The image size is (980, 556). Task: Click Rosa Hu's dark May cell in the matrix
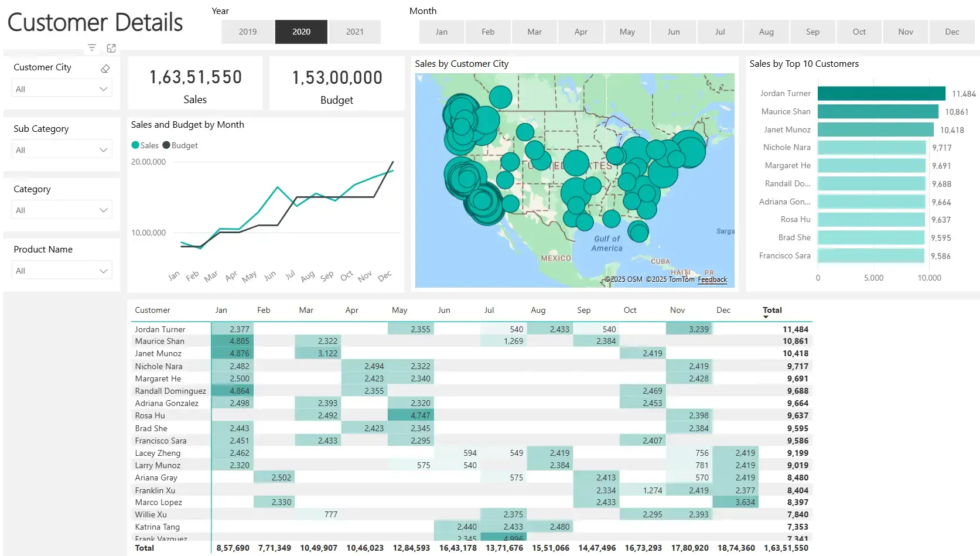[x=410, y=415]
